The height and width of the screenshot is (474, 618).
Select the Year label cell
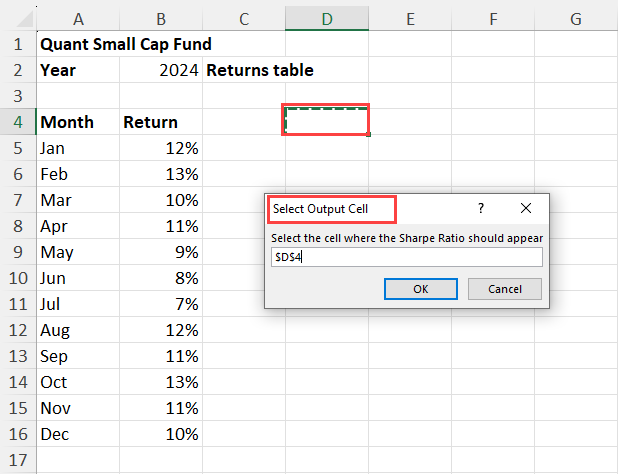(78, 70)
